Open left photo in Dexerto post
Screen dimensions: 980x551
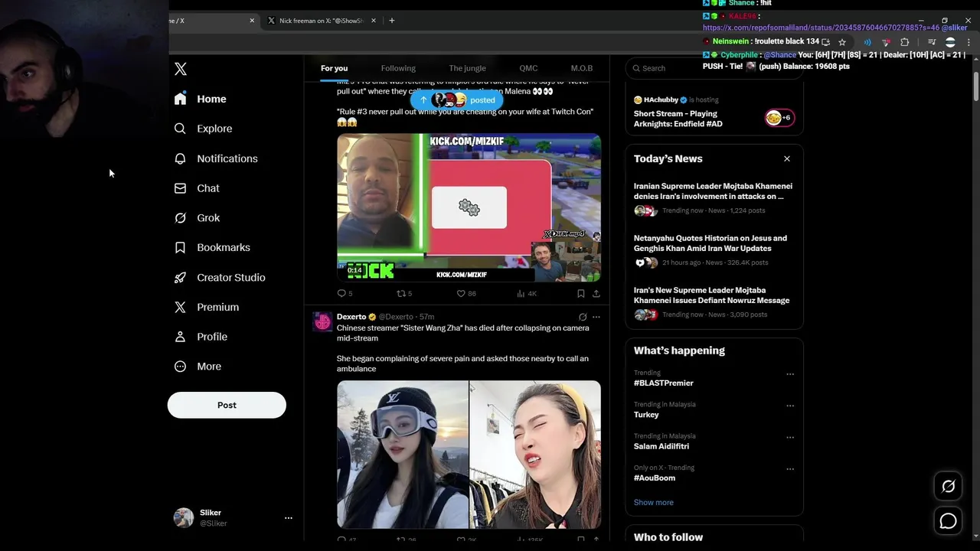point(403,455)
